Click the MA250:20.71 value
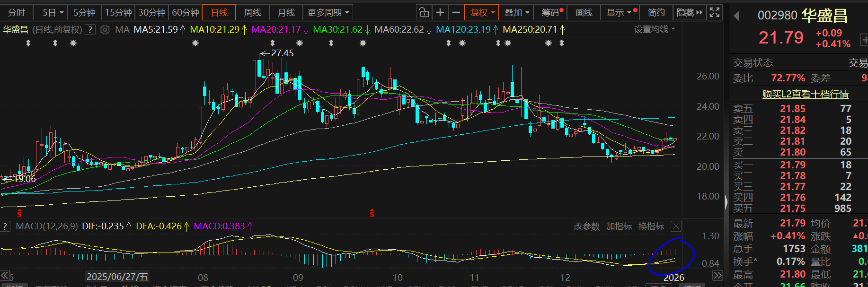The height and width of the screenshot is (287, 868). [x=530, y=29]
